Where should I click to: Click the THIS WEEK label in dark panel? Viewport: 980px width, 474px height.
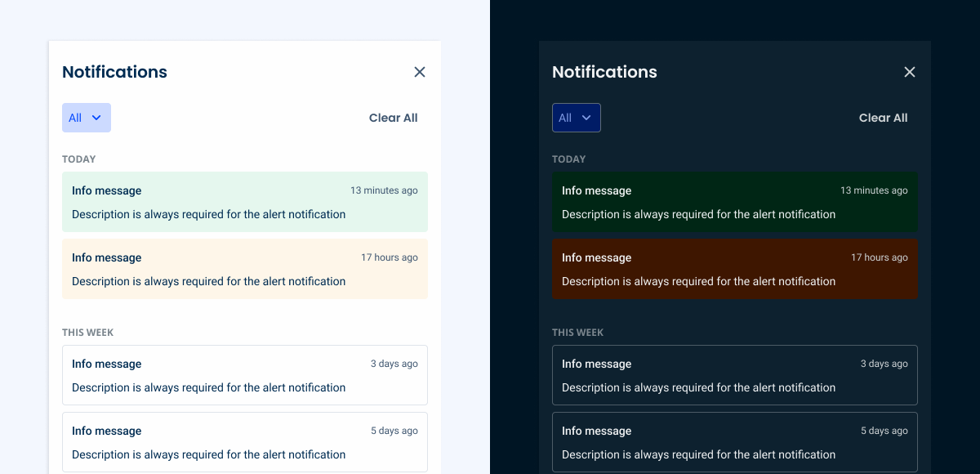pyautogui.click(x=577, y=333)
